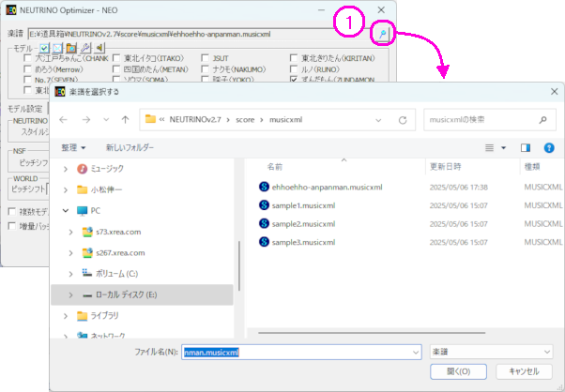Click the 開く(O) button
This screenshot has height=392, width=565.
coord(458,371)
